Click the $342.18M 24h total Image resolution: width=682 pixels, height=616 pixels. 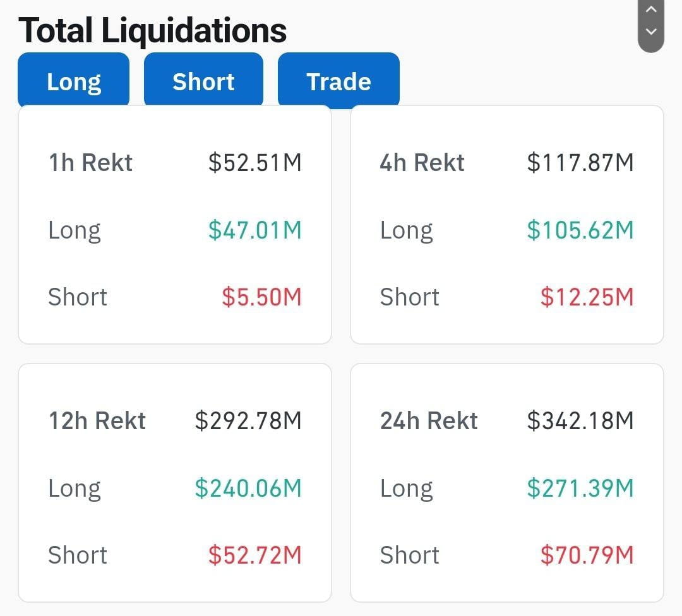pos(580,421)
